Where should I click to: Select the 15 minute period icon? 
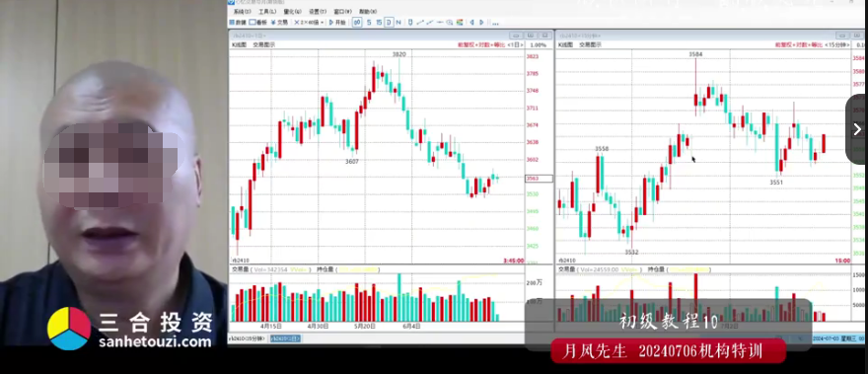[x=379, y=22]
